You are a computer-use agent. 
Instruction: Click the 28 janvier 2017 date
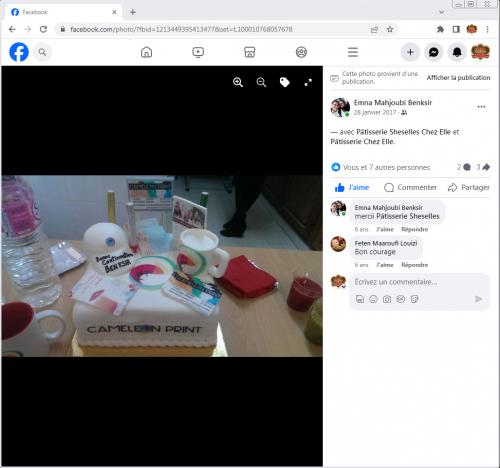click(x=375, y=113)
